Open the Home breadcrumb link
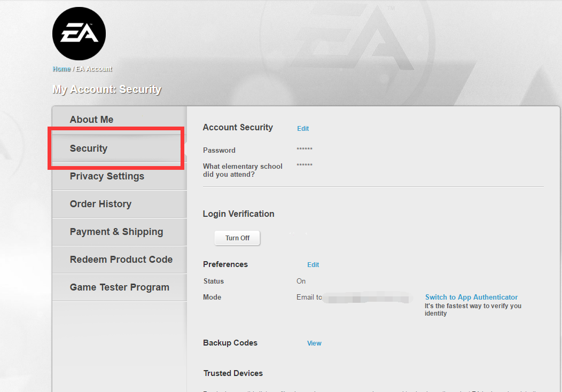Viewport: 562px width, 392px height. tap(61, 69)
